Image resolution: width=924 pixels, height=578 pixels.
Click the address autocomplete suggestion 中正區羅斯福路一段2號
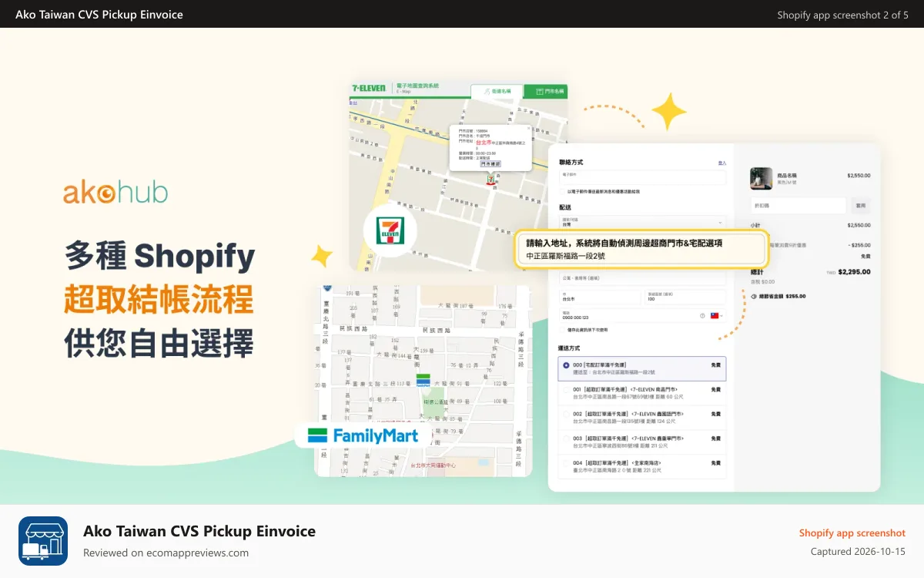[x=566, y=255]
